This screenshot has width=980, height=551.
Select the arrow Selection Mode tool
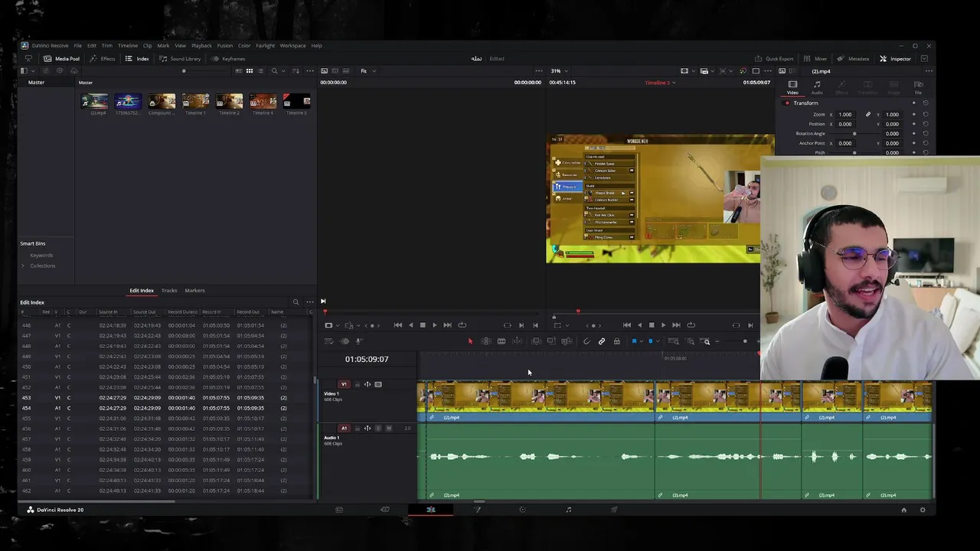470,341
